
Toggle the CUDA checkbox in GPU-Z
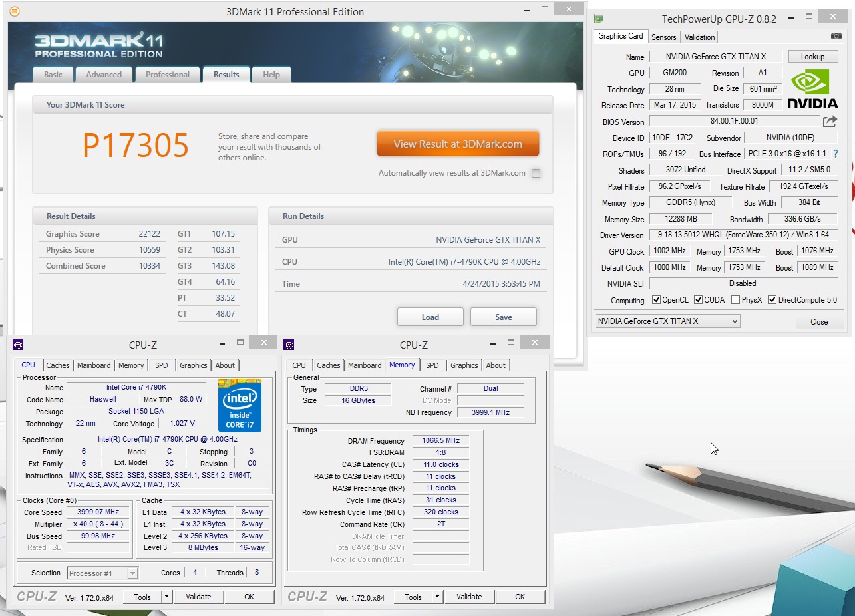(698, 300)
